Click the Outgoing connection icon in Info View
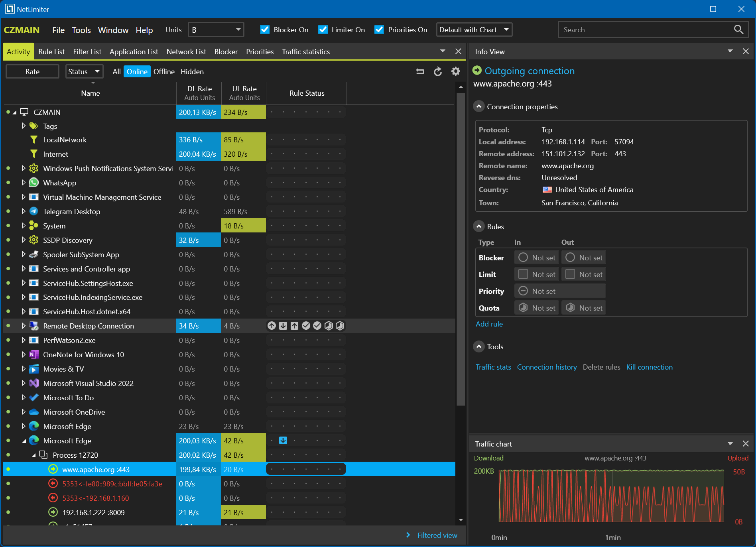Viewport: 756px width, 547px height. 477,71
